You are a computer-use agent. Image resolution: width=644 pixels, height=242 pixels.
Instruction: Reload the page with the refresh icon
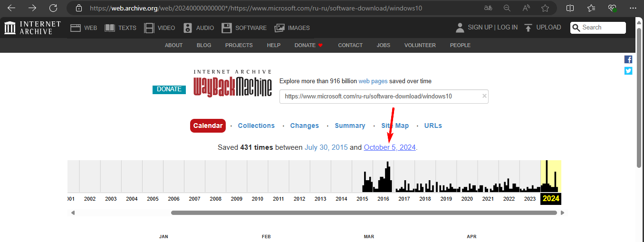(x=53, y=8)
